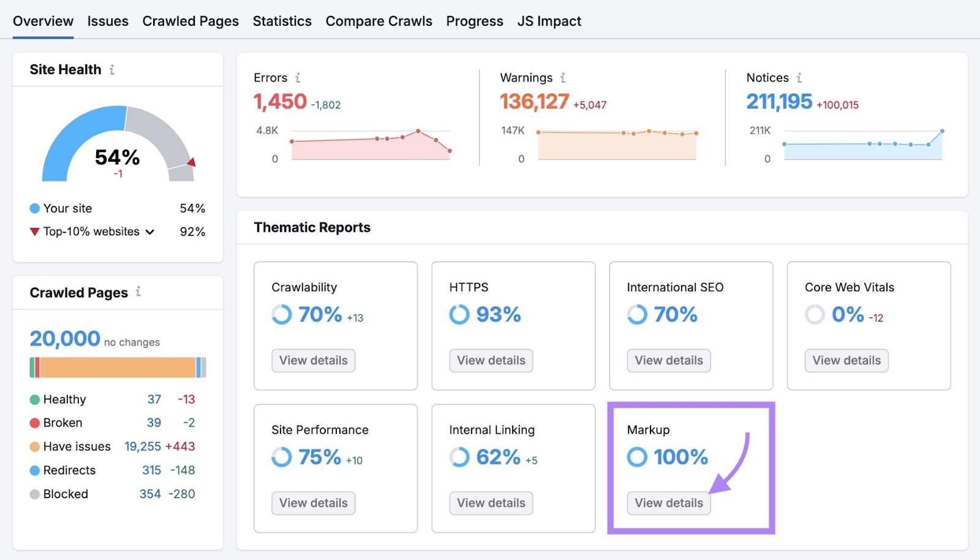Toggle the Broken pages legend item
The image size is (980, 560).
pos(62,422)
